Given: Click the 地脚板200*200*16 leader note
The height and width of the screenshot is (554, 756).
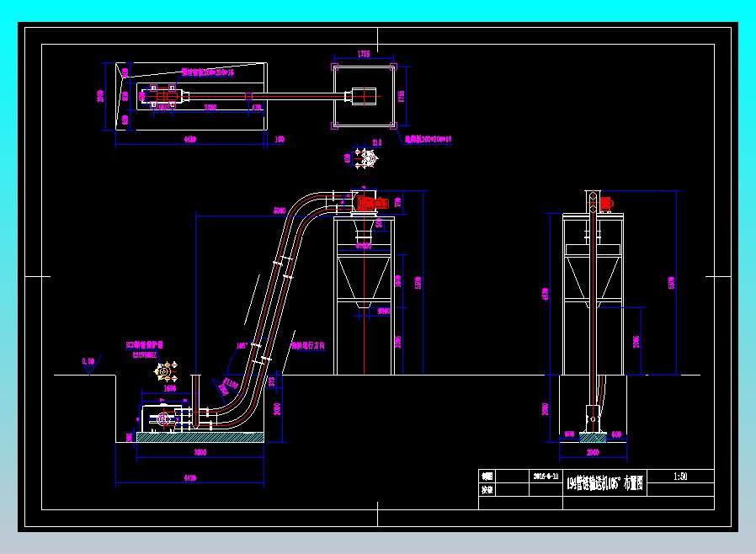Looking at the screenshot, I should pos(428,140).
